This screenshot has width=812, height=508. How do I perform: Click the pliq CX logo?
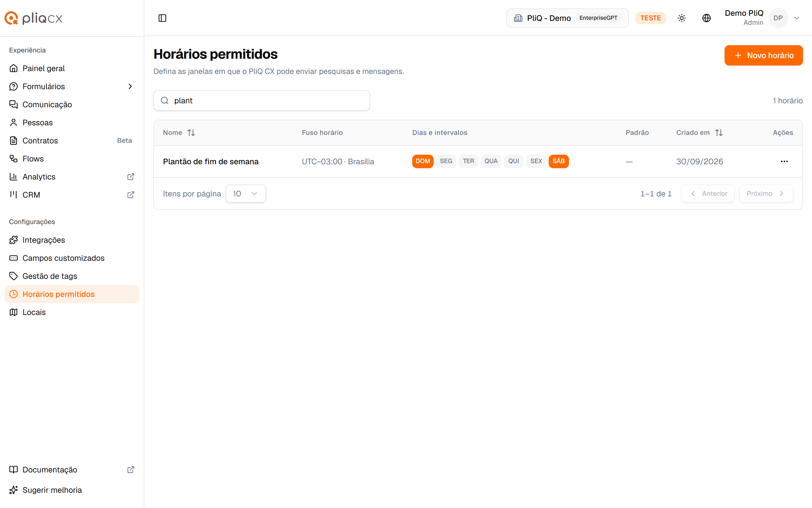(34, 18)
